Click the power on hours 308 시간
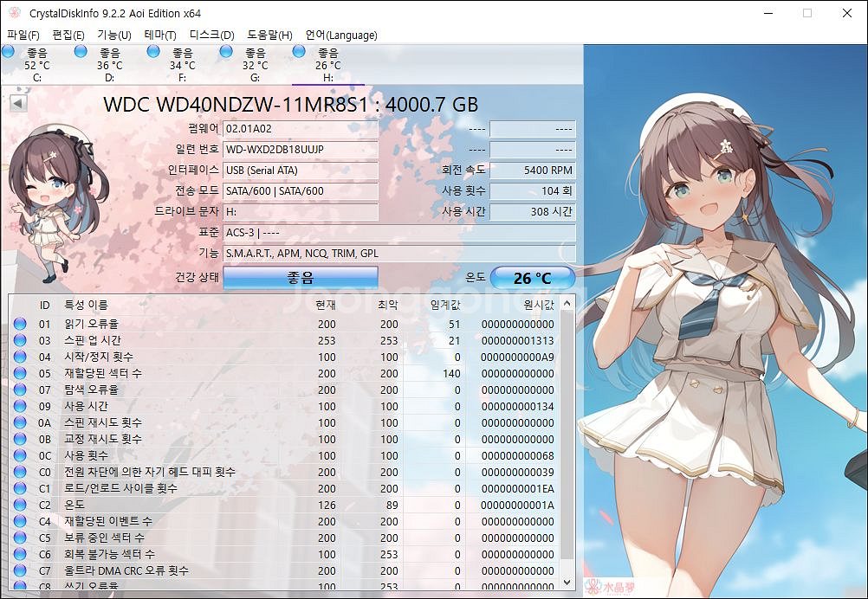This screenshot has height=599, width=868. click(533, 212)
